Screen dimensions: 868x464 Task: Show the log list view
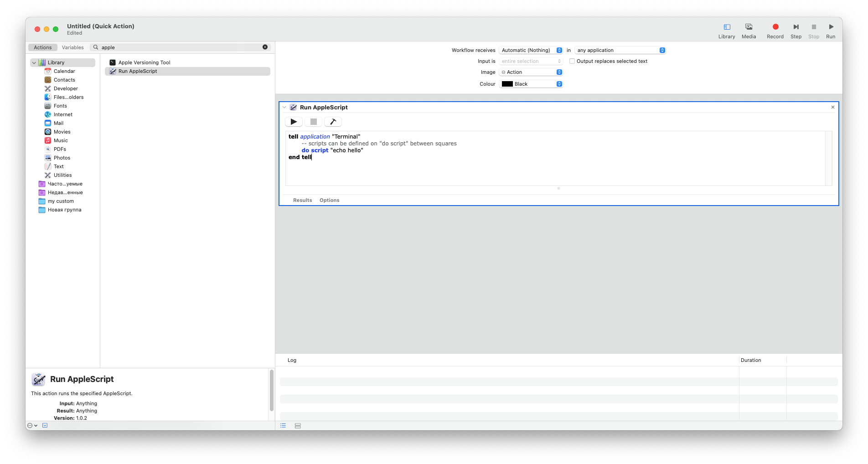click(x=283, y=426)
